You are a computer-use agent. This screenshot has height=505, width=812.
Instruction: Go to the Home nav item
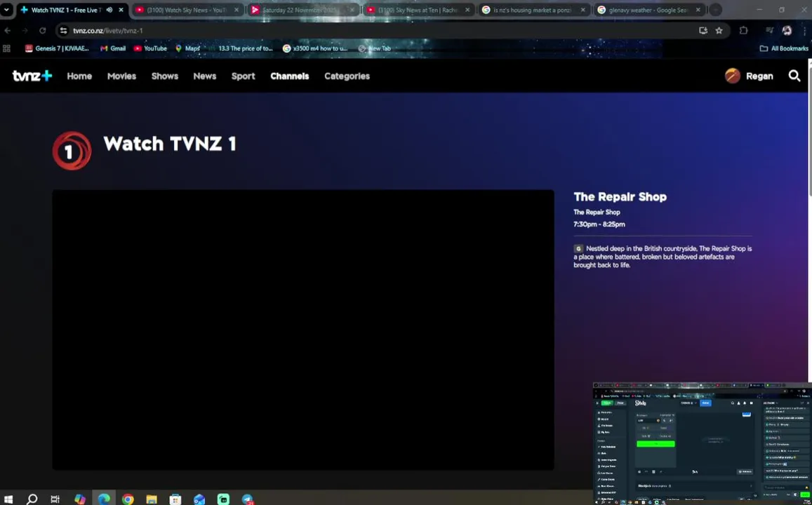(79, 76)
